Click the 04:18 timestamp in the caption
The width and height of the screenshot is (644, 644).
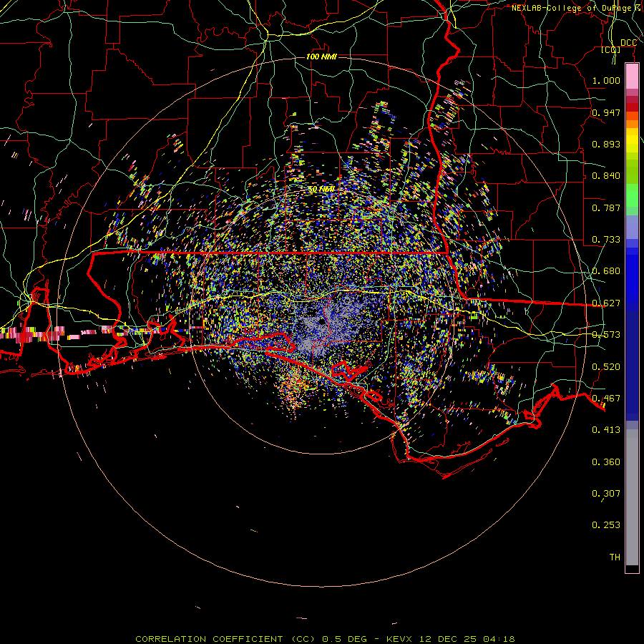point(499,639)
